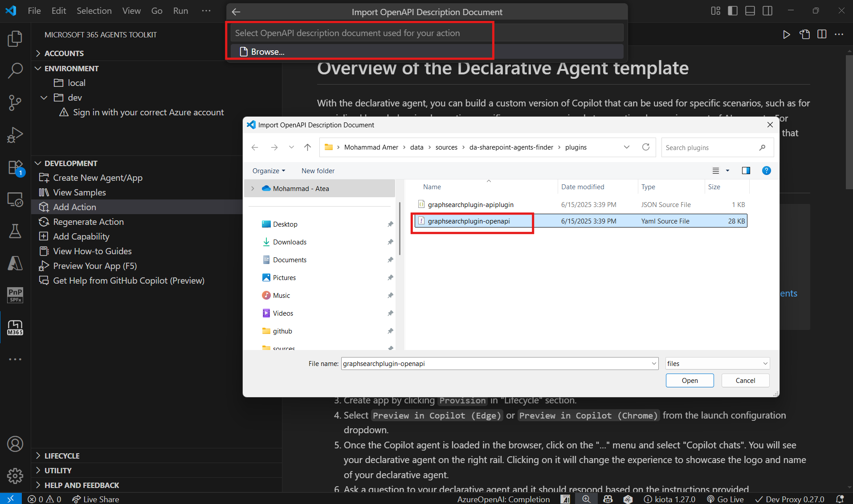Sort files by Date modified column
The image size is (853, 504).
click(583, 187)
